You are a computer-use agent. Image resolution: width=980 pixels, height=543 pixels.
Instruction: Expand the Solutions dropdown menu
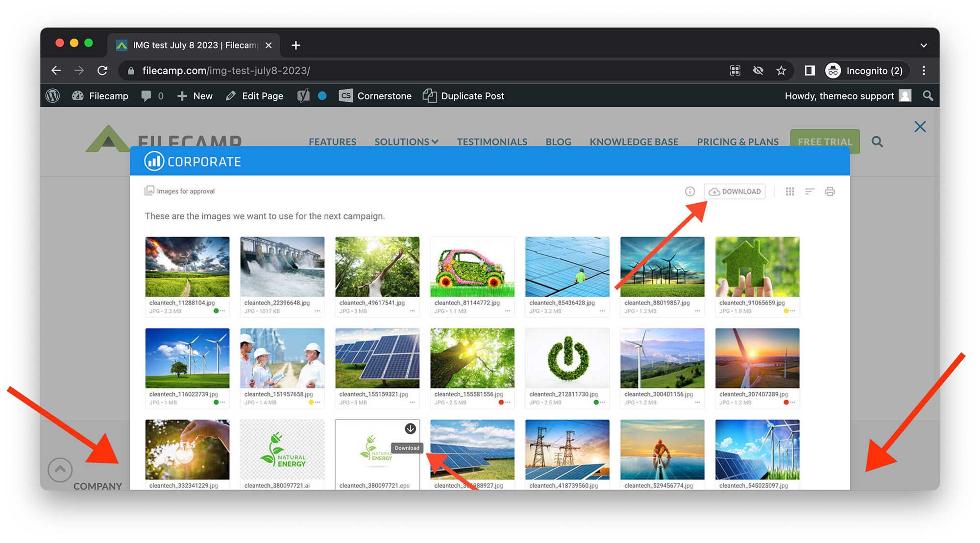(406, 142)
